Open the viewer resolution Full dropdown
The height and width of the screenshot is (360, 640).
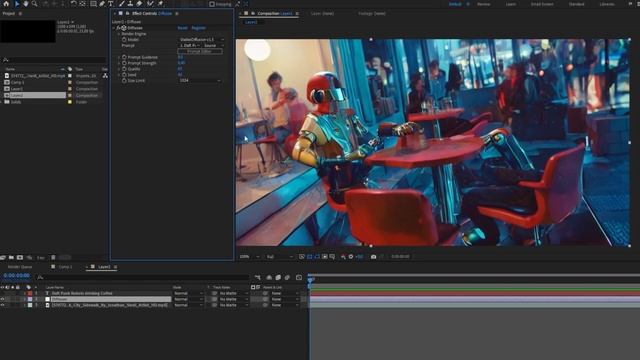280,257
